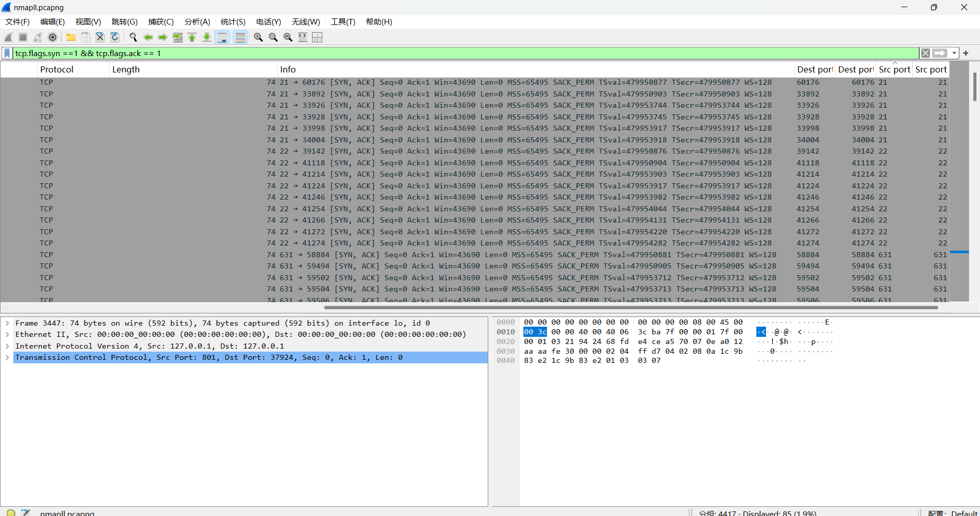The height and width of the screenshot is (516, 980).
Task: Reload the capture file from the toolbar
Action: click(115, 37)
